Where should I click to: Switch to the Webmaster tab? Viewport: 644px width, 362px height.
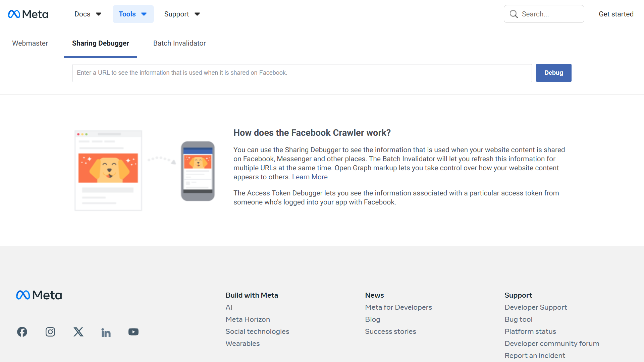30,43
